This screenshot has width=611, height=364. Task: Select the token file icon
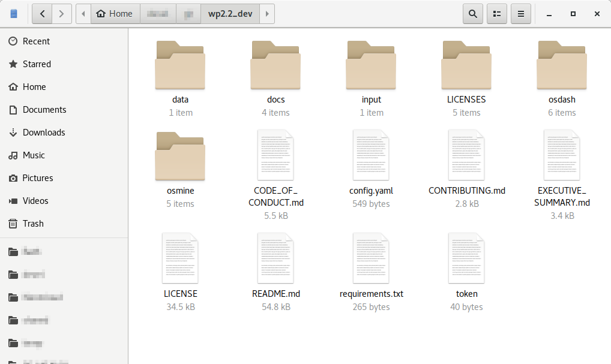point(466,258)
